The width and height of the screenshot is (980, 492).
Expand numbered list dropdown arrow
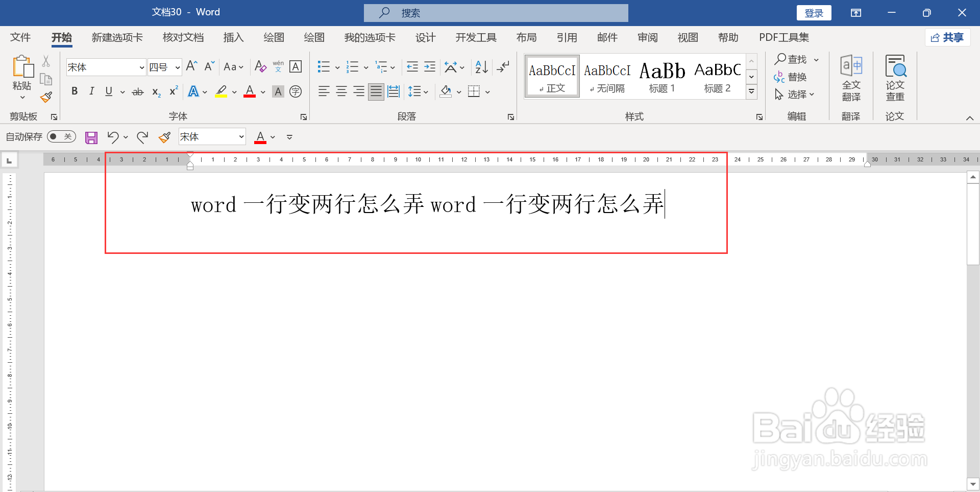pyautogui.click(x=366, y=67)
